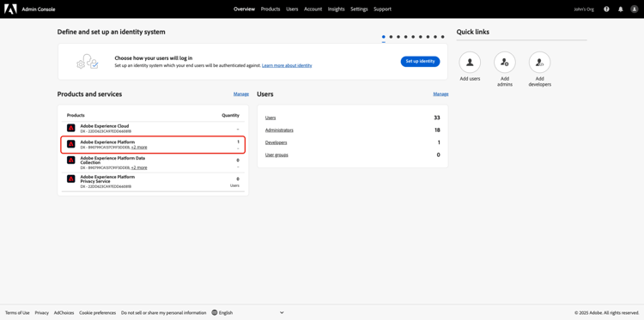
Task: Click the language dropdown chevron in the footer
Action: point(282,312)
